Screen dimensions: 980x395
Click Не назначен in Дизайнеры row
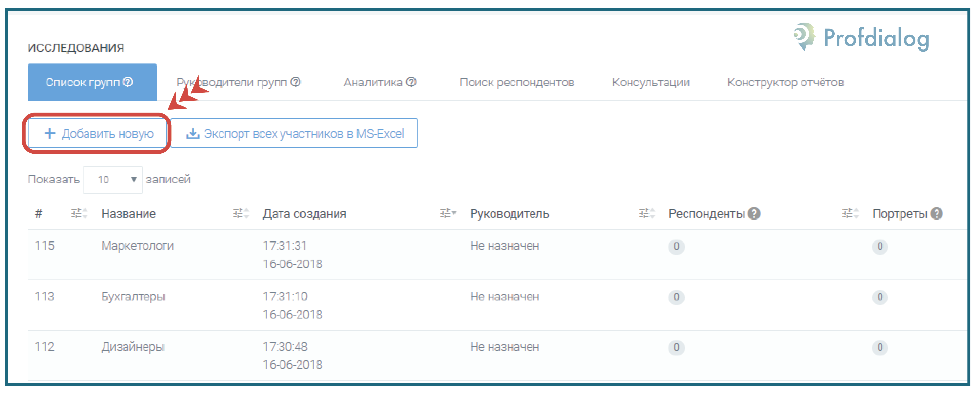[x=504, y=347]
